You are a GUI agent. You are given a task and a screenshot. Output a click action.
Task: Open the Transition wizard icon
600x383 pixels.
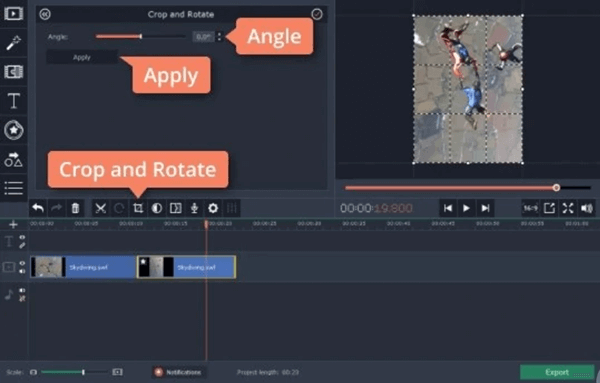click(x=176, y=208)
